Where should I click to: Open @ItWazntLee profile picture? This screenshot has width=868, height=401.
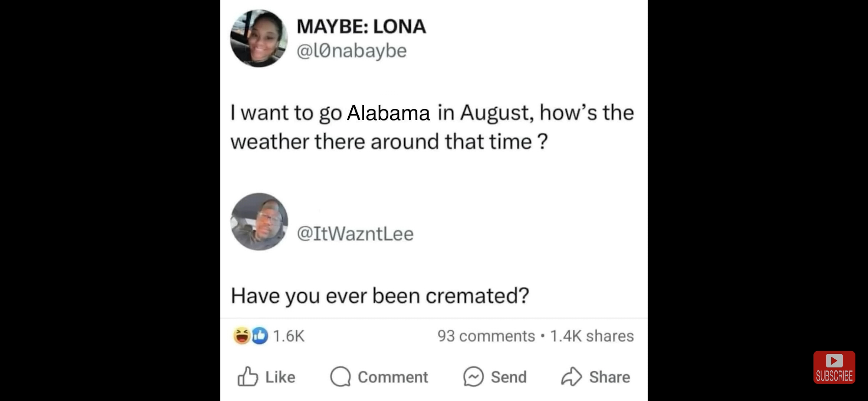coord(259,222)
